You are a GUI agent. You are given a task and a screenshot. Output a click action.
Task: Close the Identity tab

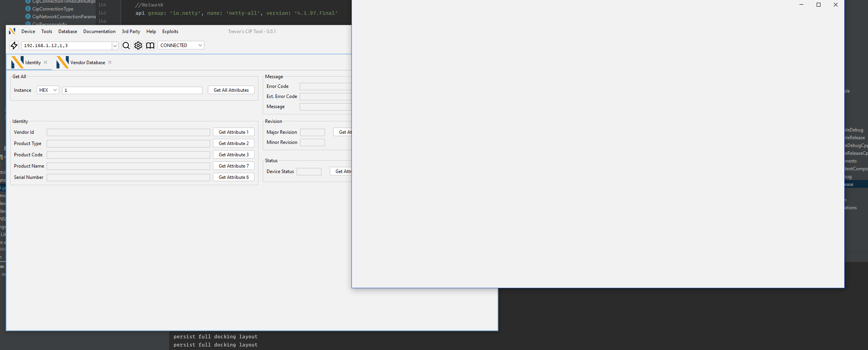click(46, 62)
